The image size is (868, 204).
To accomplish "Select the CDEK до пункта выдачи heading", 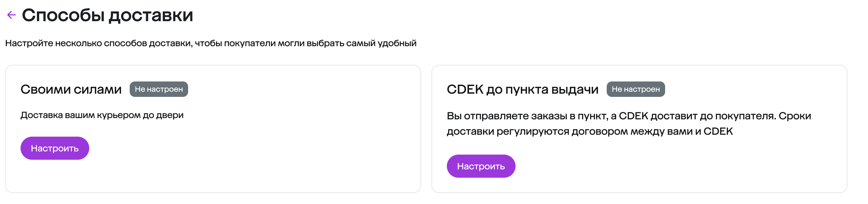I will [x=522, y=89].
